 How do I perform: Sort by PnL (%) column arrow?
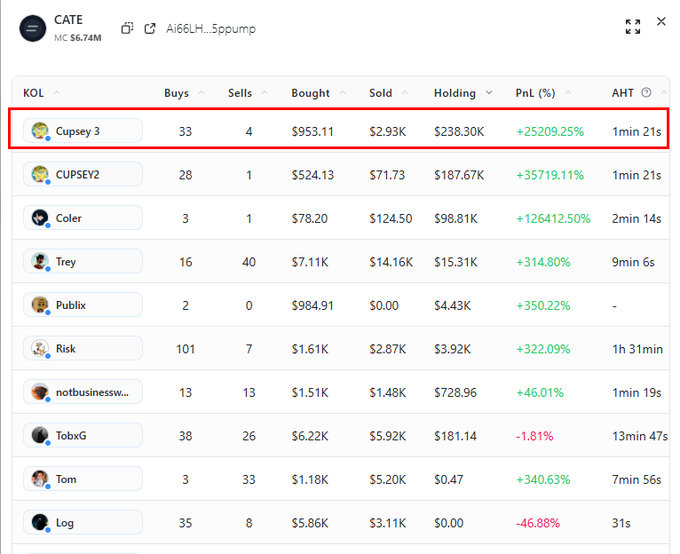click(x=568, y=92)
